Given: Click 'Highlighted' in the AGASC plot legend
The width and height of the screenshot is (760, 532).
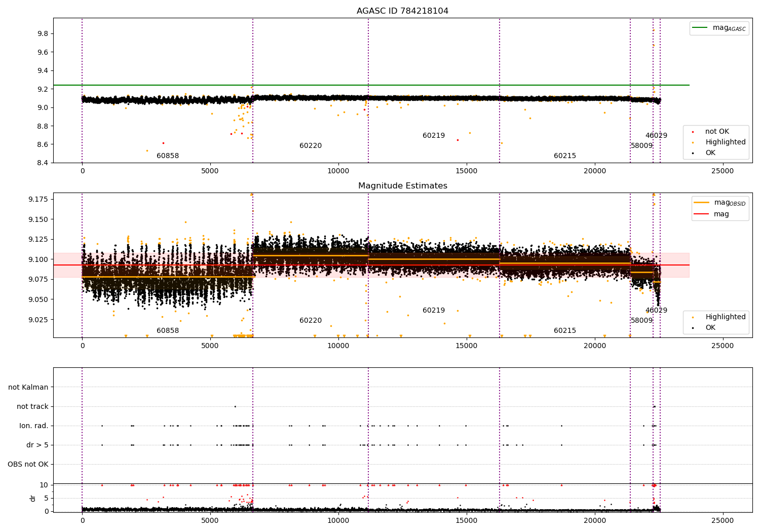Looking at the screenshot, I should tap(726, 142).
